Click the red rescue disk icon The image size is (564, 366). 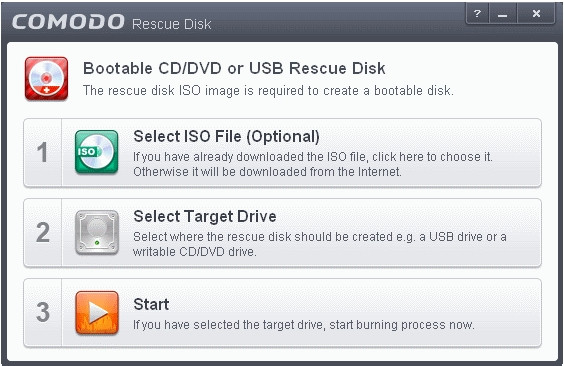pyautogui.click(x=46, y=78)
